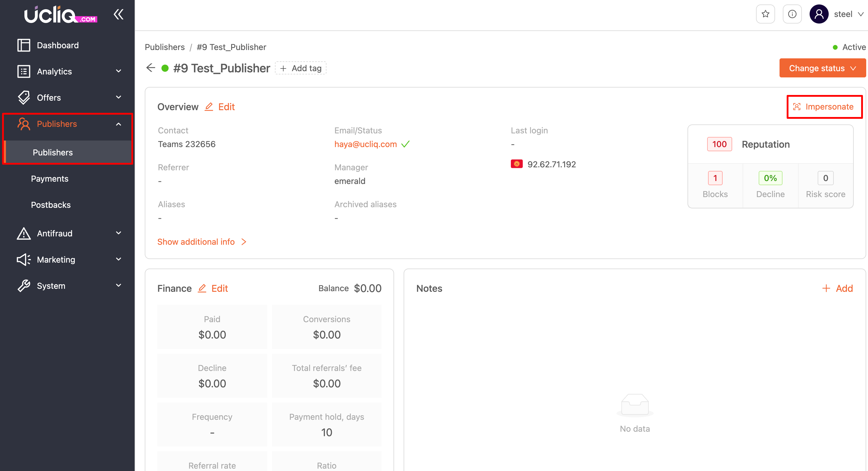
Task: Click the Impersonate icon
Action: 797,107
